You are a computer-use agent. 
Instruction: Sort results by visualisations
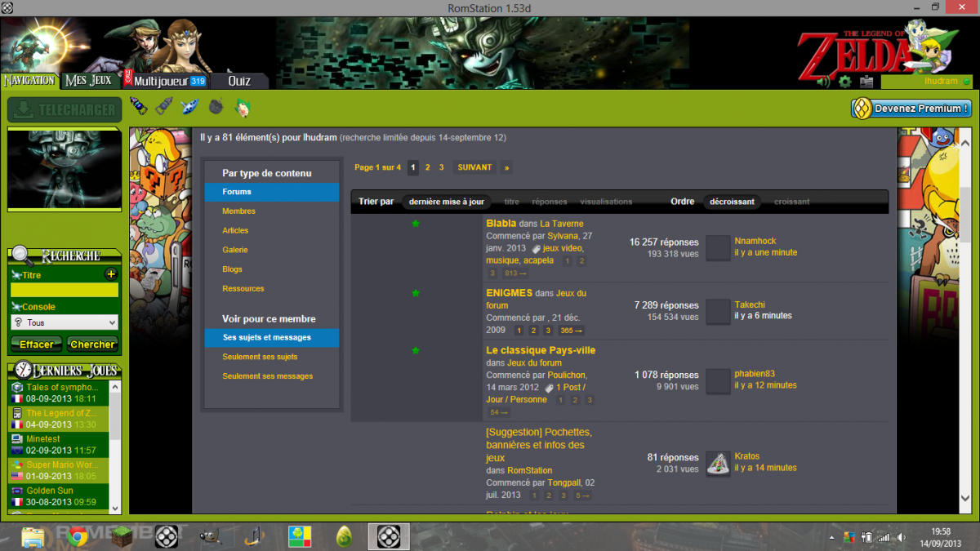606,202
